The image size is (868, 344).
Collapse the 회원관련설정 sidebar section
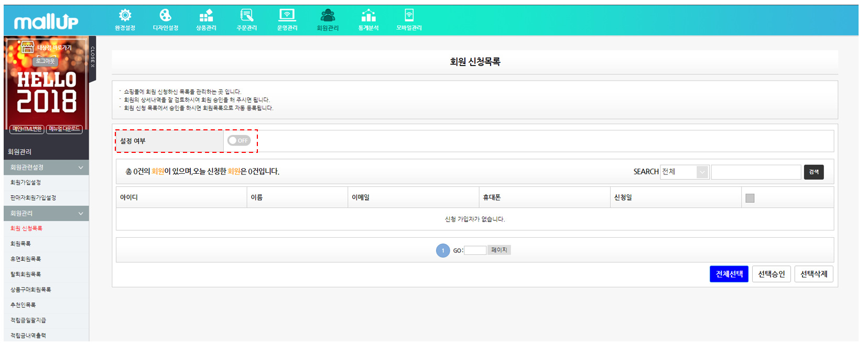[46, 168]
